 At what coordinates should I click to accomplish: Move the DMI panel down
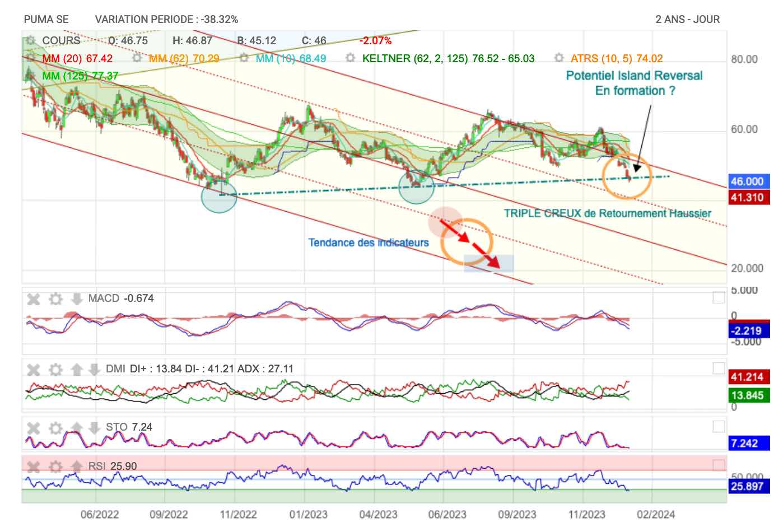click(94, 370)
